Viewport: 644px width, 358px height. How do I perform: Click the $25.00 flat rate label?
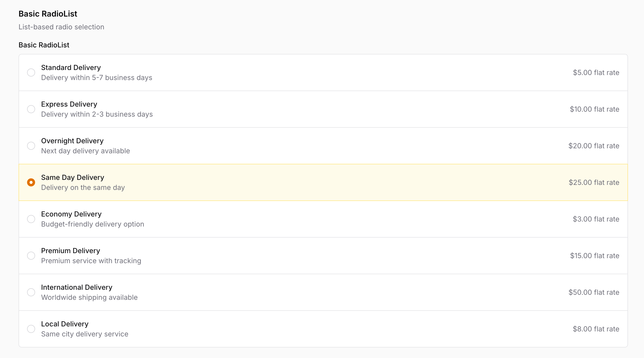click(x=594, y=182)
